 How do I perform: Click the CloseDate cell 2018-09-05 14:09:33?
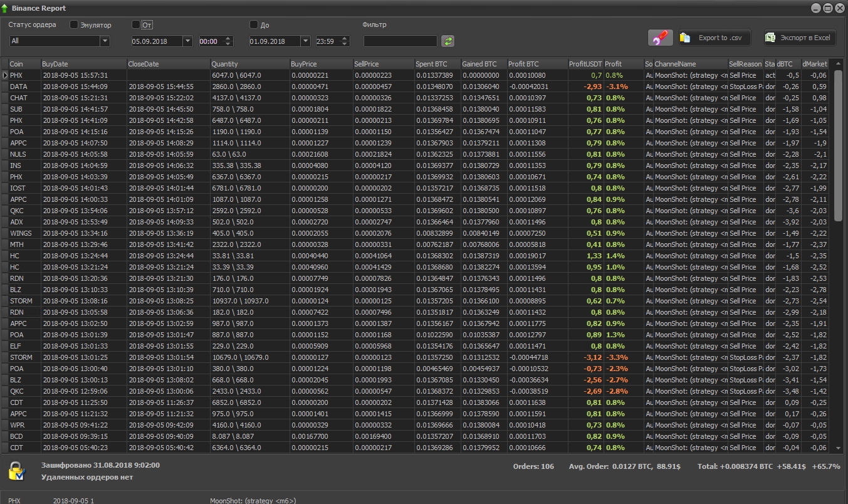[169, 222]
